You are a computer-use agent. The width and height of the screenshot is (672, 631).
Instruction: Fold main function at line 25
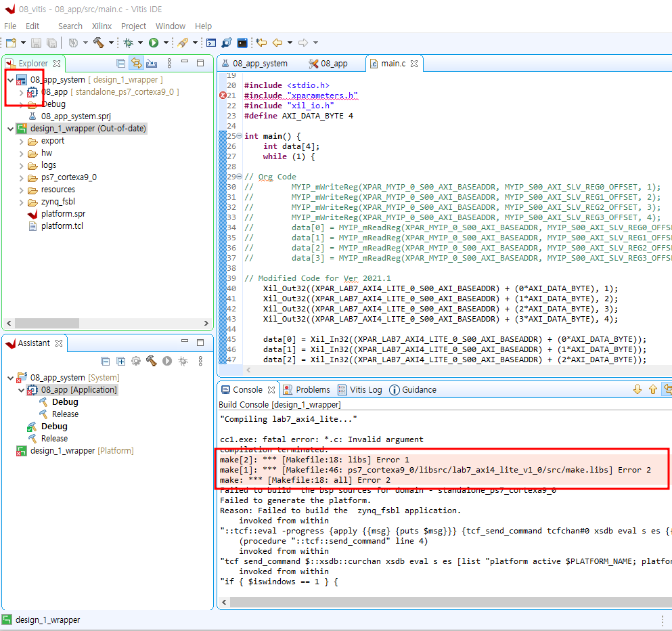(239, 136)
